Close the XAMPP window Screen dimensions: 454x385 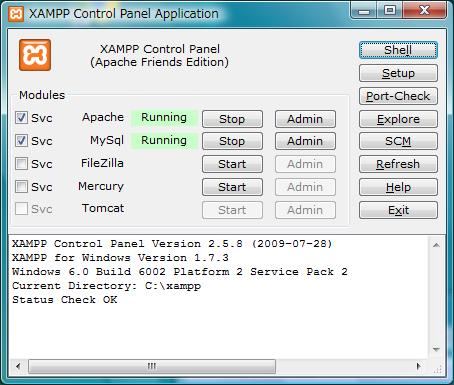tap(424, 11)
